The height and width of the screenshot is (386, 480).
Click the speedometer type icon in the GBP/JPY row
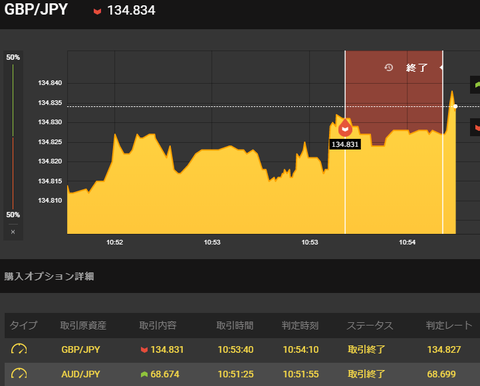pyautogui.click(x=19, y=349)
